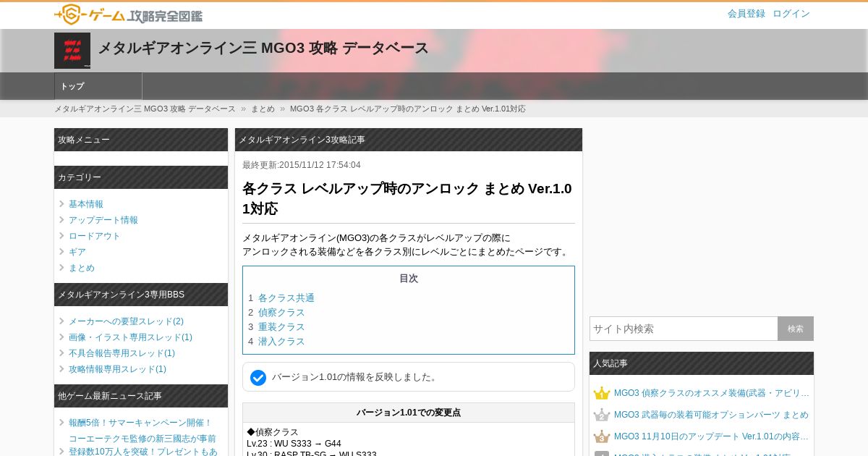868x456 pixels.
Task: Click the silver crown rank 2 icon
Action: 602,415
